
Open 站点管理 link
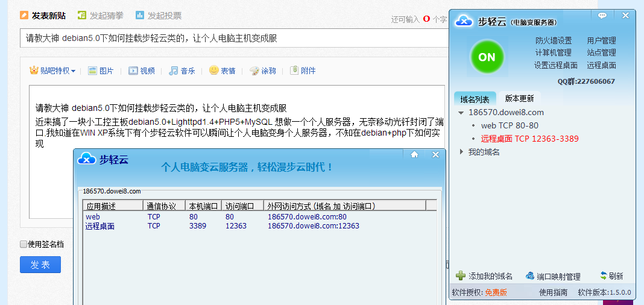[x=601, y=52]
